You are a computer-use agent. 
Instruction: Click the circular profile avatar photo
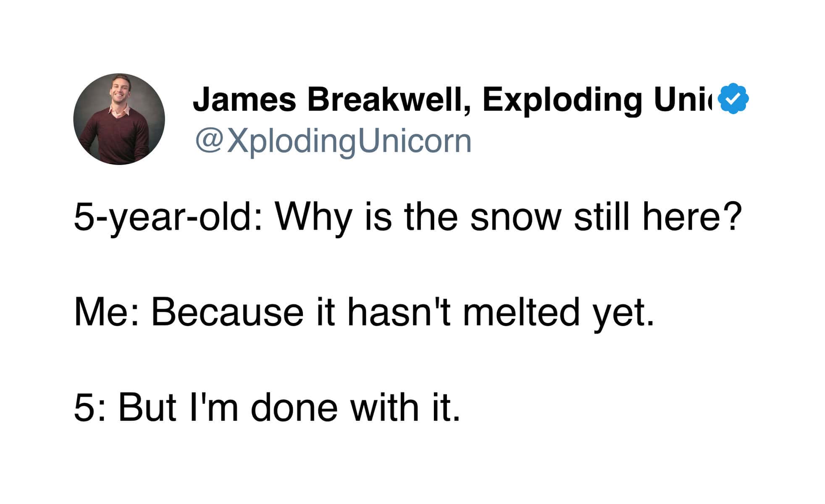(x=119, y=119)
